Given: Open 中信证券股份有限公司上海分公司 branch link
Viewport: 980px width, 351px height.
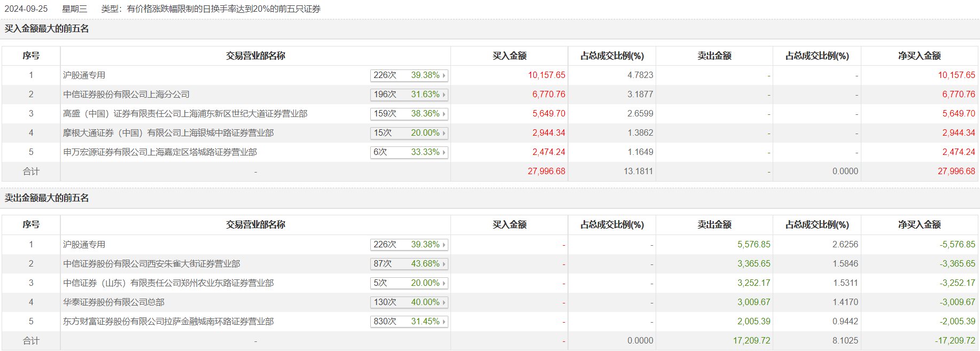Looking at the screenshot, I should tap(126, 95).
